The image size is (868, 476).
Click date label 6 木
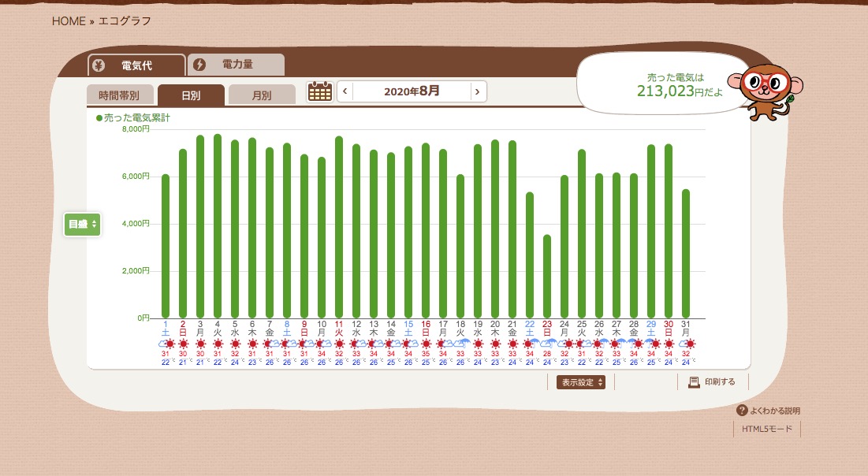(252, 328)
